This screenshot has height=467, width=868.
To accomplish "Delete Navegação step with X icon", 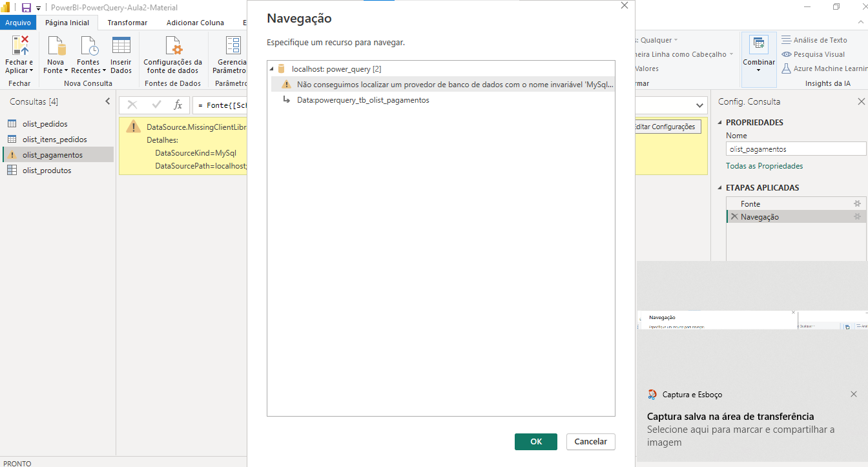I will 734,216.
